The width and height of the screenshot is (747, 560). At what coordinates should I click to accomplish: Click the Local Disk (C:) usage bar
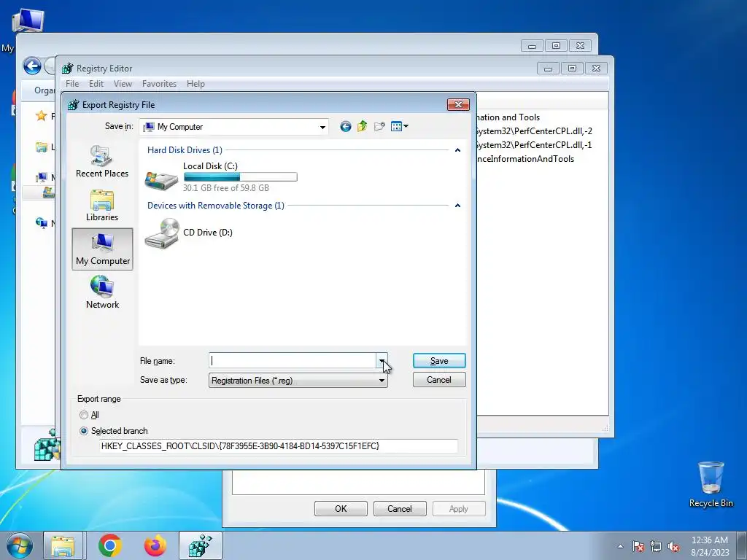coord(241,177)
